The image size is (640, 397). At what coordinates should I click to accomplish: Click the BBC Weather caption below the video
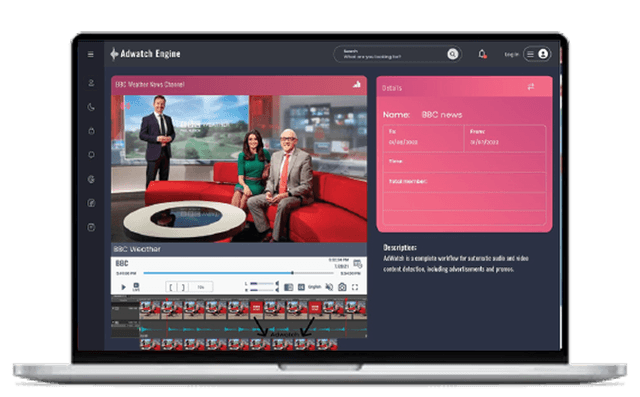[137, 249]
